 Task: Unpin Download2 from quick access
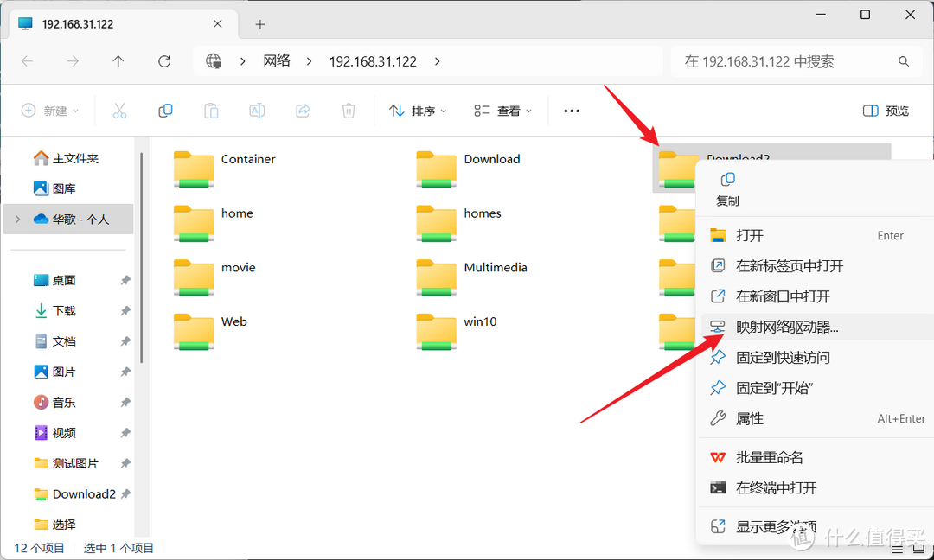(x=125, y=494)
